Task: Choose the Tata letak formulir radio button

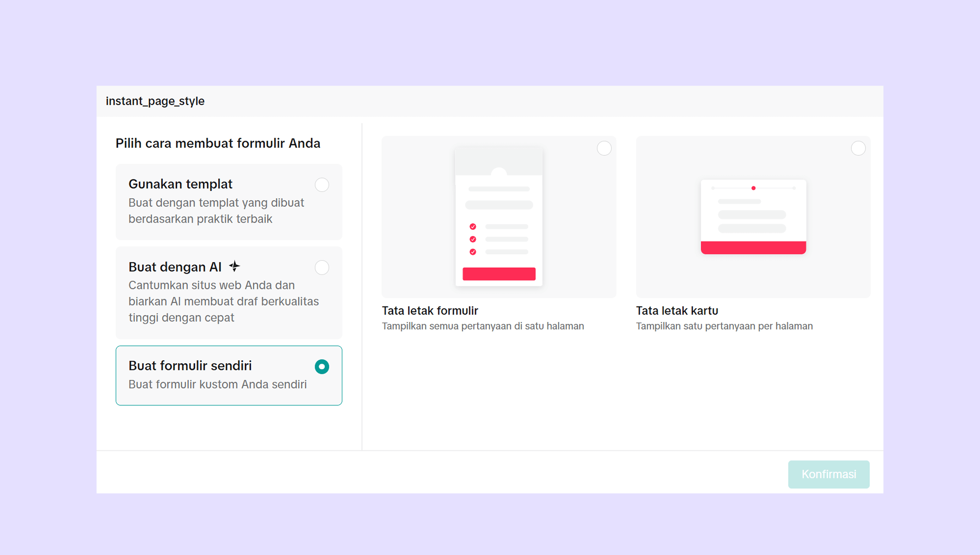Action: tap(604, 148)
